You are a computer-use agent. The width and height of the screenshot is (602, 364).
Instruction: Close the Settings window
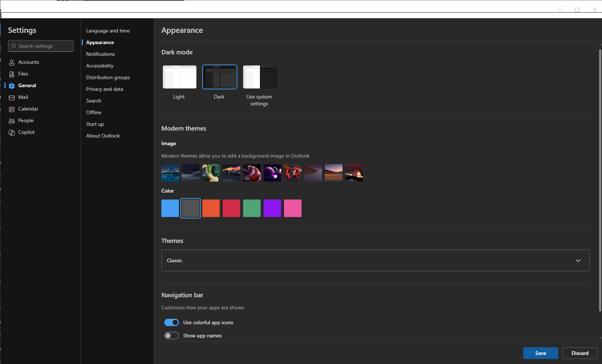coord(594,10)
